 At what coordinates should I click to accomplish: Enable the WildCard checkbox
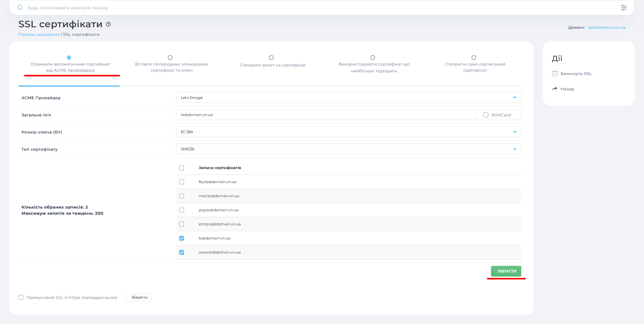pos(486,115)
